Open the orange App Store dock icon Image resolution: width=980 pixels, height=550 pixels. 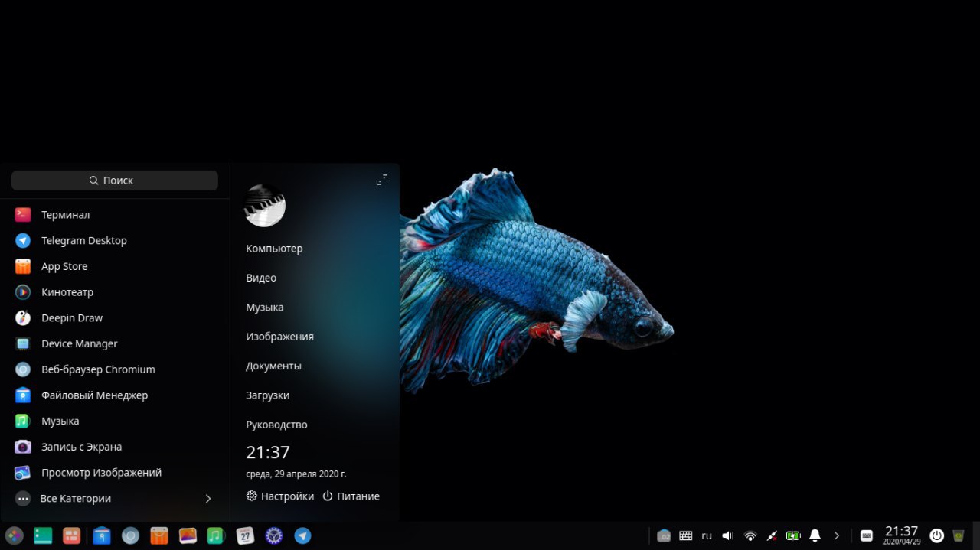159,535
